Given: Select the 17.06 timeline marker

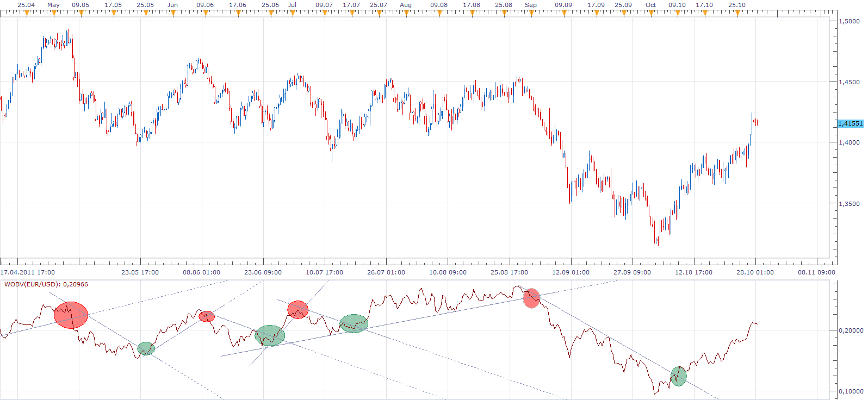Looking at the screenshot, I should click(x=238, y=14).
